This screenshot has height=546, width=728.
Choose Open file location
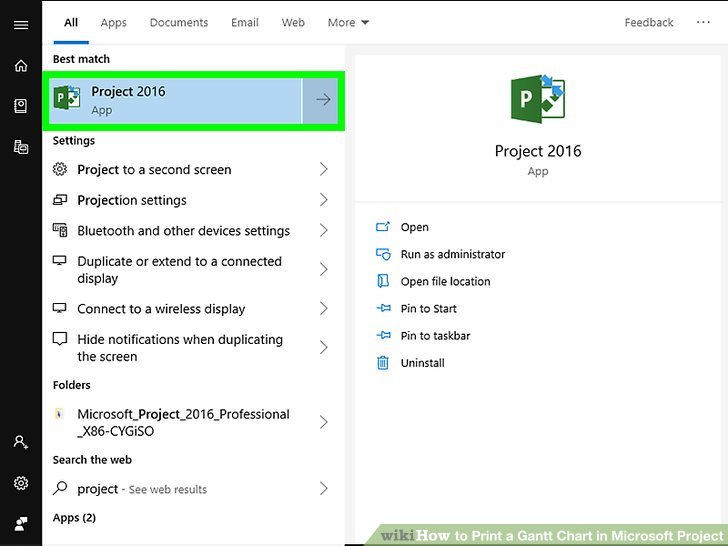(445, 281)
